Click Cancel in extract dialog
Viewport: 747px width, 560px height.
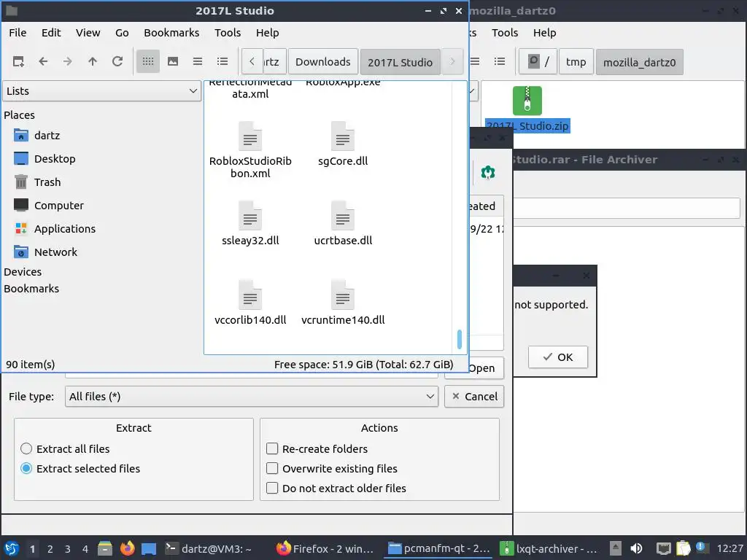(474, 396)
